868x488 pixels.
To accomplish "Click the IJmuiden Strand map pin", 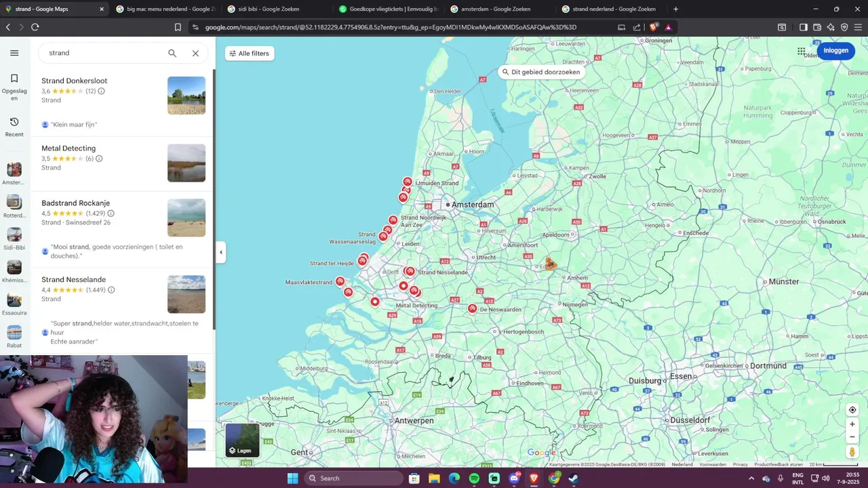I will tap(408, 182).
